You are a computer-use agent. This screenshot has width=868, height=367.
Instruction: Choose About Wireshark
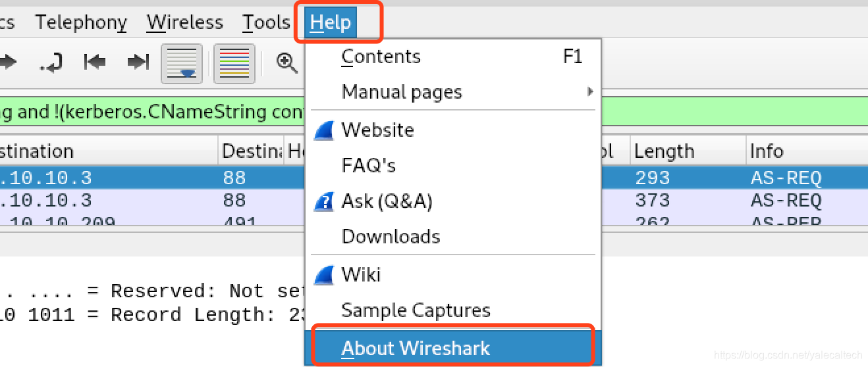[452, 348]
